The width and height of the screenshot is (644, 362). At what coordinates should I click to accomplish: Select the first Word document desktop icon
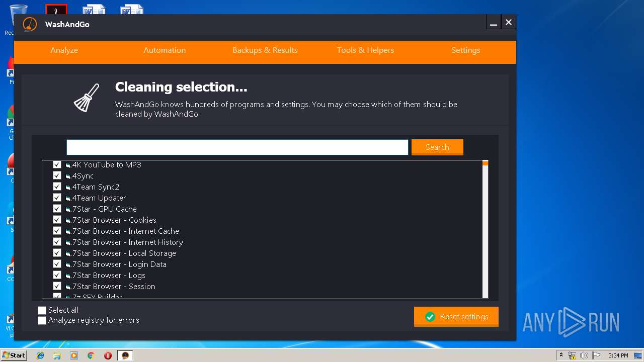[94, 9]
